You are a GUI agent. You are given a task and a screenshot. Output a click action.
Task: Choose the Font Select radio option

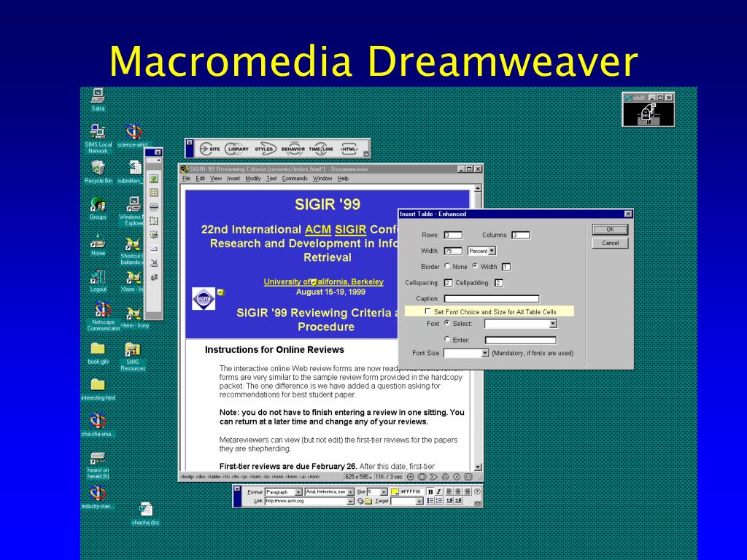(447, 323)
